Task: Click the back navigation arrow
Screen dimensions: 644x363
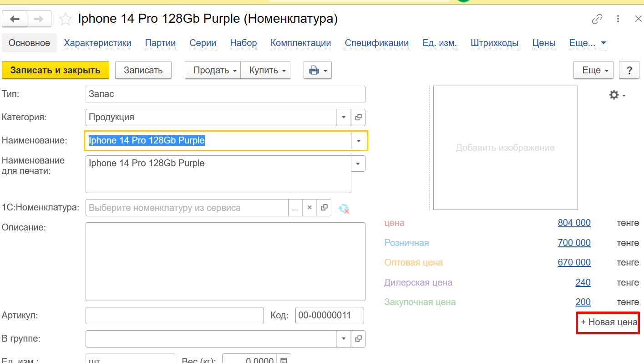Action: [15, 19]
